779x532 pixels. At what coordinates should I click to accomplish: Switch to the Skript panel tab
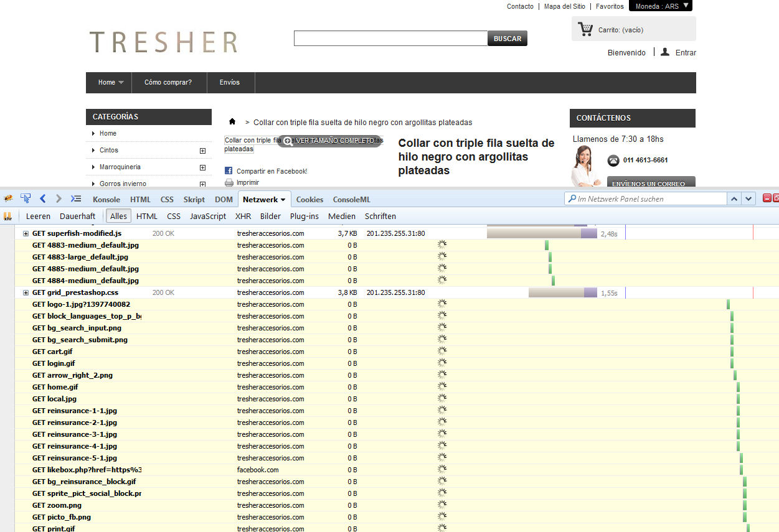tap(194, 199)
